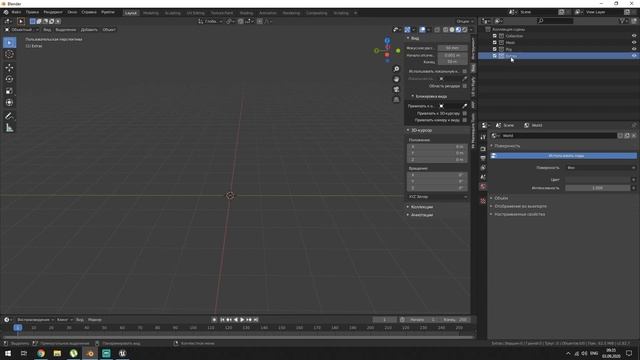The width and height of the screenshot is (640, 360).
Task: Open the XYZ Euler rotation mode dropdown
Action: point(438,197)
